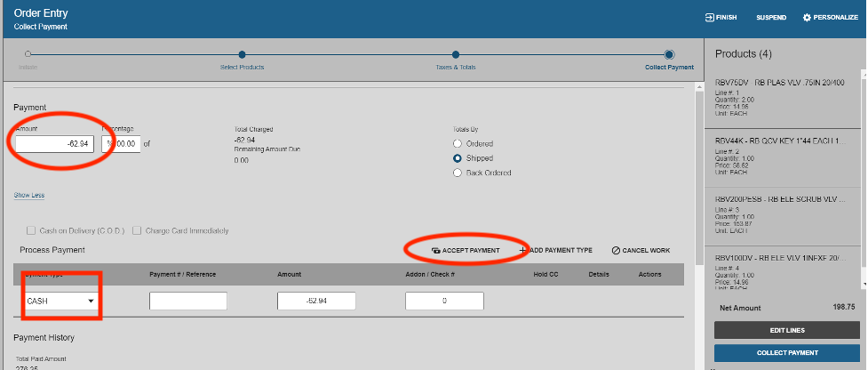Click the Hold CC column header
Image resolution: width=868 pixels, height=370 pixels.
[x=545, y=274]
